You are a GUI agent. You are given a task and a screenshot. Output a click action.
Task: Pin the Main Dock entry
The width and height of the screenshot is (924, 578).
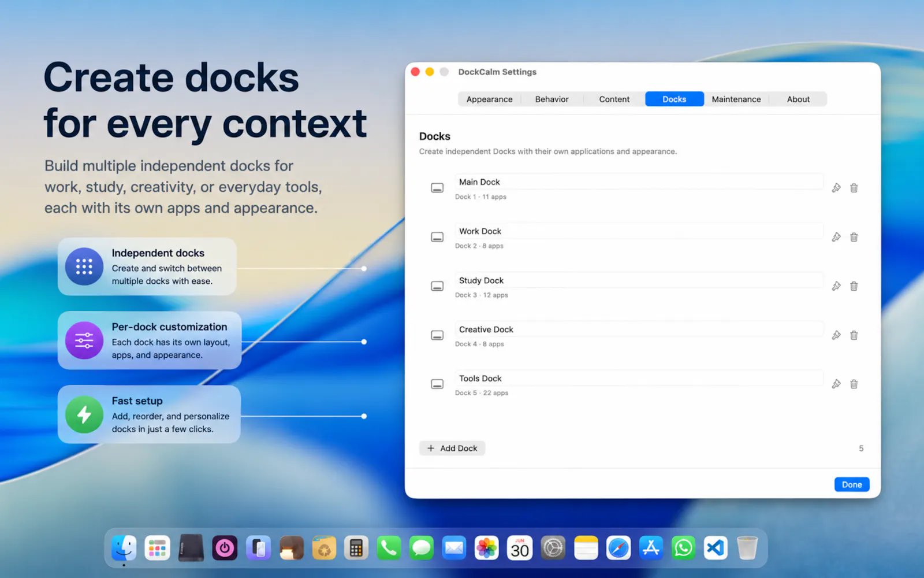click(836, 188)
